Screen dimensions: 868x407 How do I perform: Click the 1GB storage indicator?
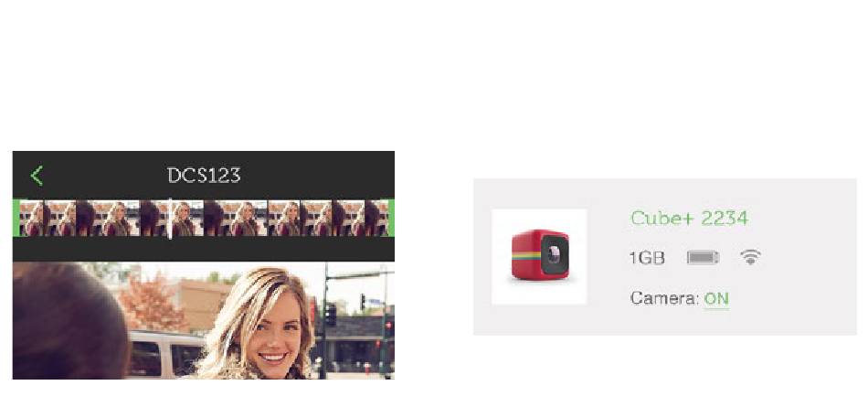tap(647, 258)
